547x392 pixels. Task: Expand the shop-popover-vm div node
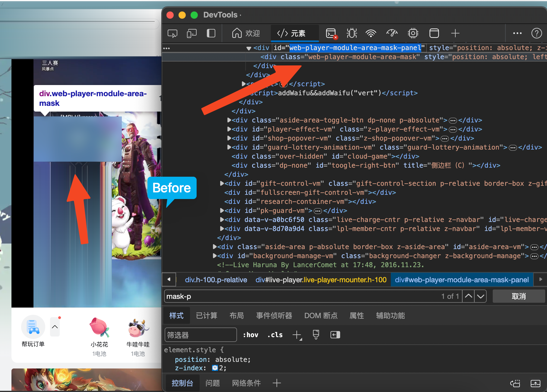click(x=229, y=138)
